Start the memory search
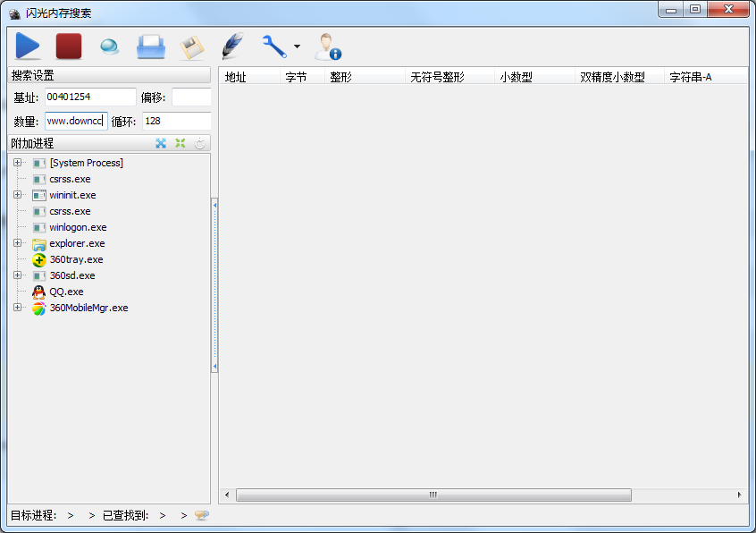The height and width of the screenshot is (533, 756). point(27,47)
